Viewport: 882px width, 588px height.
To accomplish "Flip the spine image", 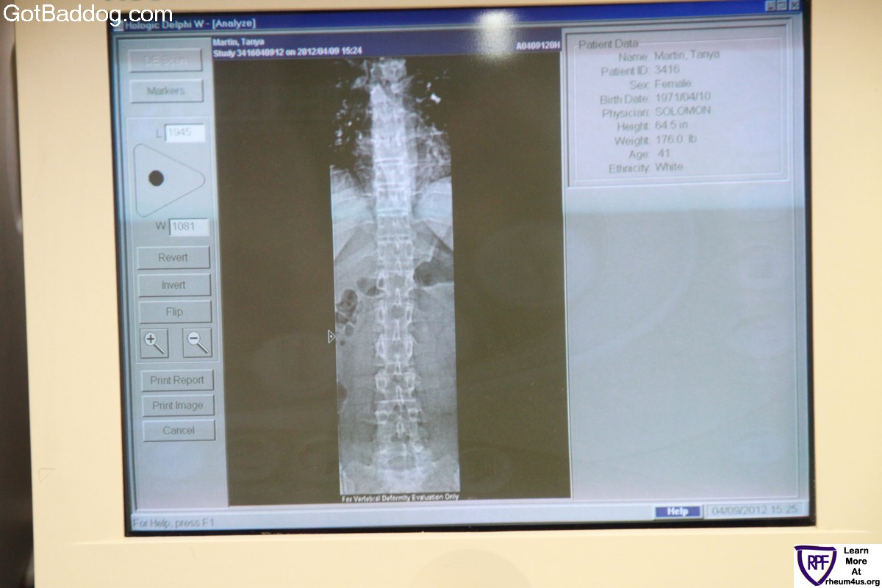I will pos(174,312).
